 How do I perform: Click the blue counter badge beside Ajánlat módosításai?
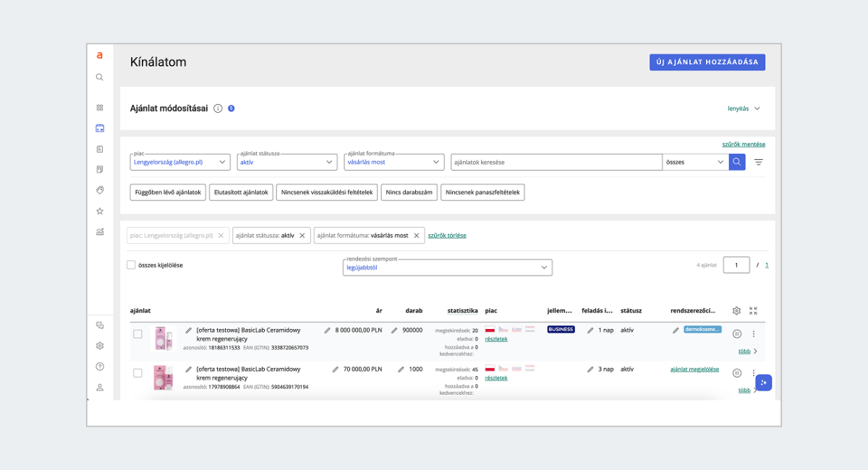pyautogui.click(x=231, y=108)
